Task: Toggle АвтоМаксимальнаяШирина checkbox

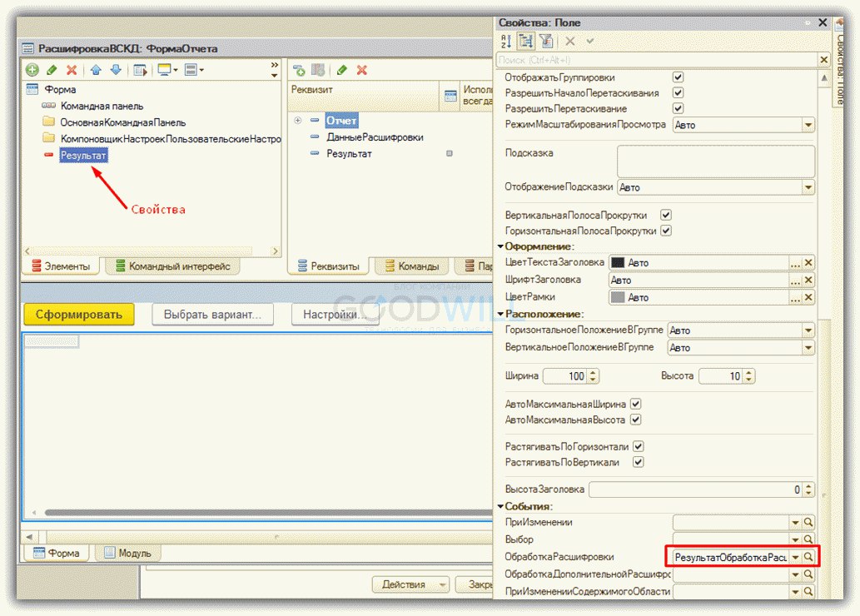Action: [x=636, y=404]
